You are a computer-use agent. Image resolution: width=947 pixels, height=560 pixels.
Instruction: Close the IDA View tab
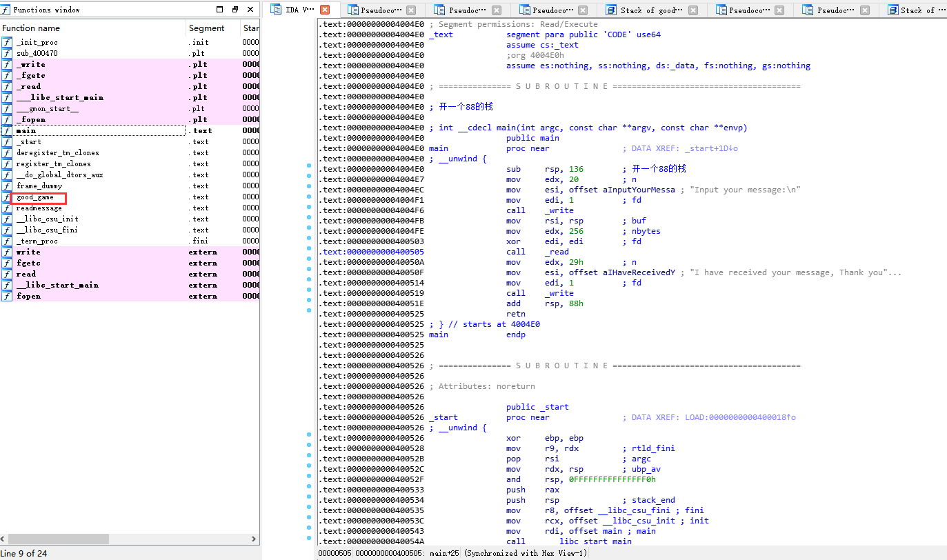(325, 10)
